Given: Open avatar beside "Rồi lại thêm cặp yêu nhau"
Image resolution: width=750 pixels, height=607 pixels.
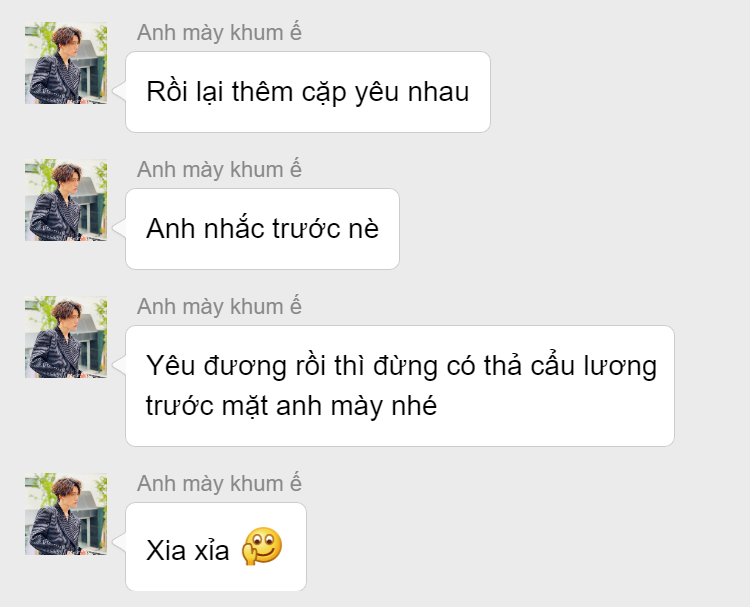Looking at the screenshot, I should click(66, 63).
